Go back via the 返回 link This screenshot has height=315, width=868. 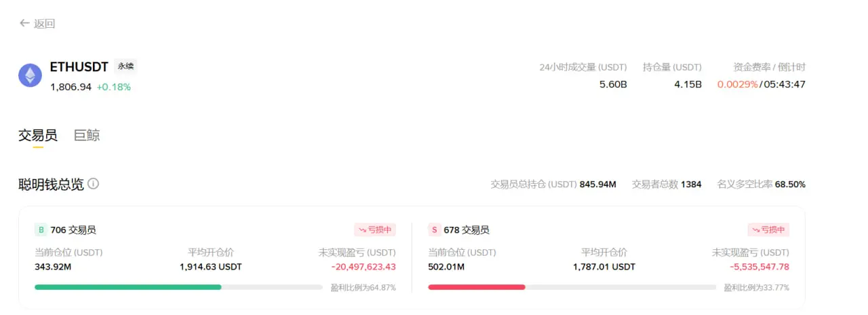click(45, 24)
